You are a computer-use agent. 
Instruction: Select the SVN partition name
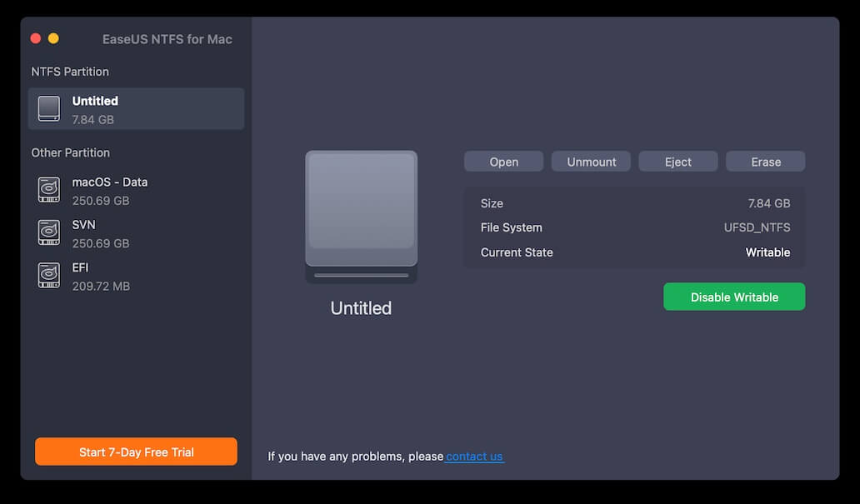[x=84, y=225]
